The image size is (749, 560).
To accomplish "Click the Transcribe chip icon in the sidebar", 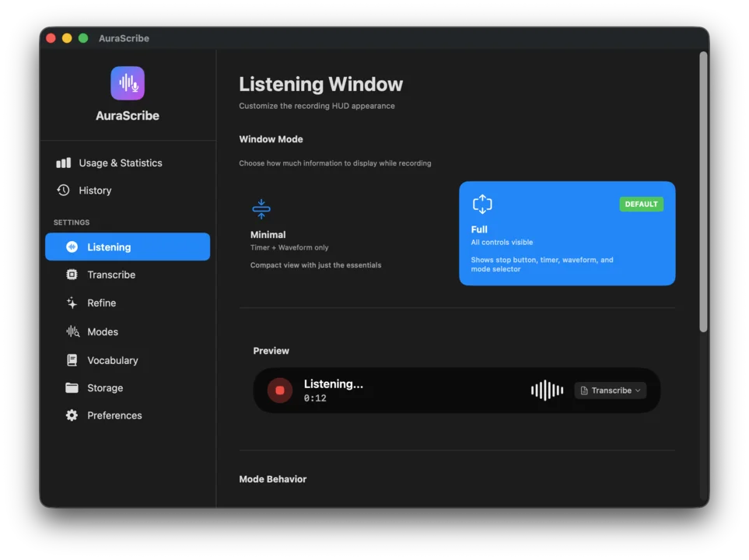I will (x=72, y=275).
